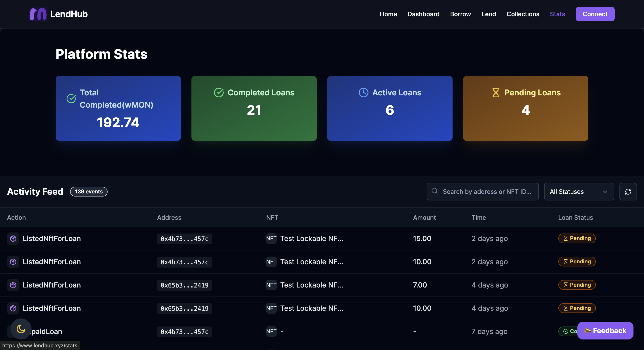This screenshot has height=350, width=644.
Task: Click the checkmark icon on Completed Loans card
Action: pyautogui.click(x=219, y=92)
